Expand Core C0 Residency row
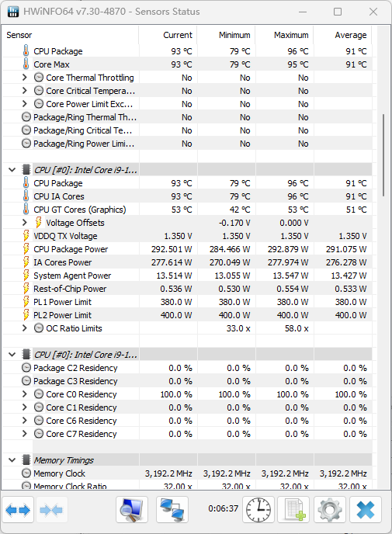This screenshot has width=392, height=534. click(24, 394)
